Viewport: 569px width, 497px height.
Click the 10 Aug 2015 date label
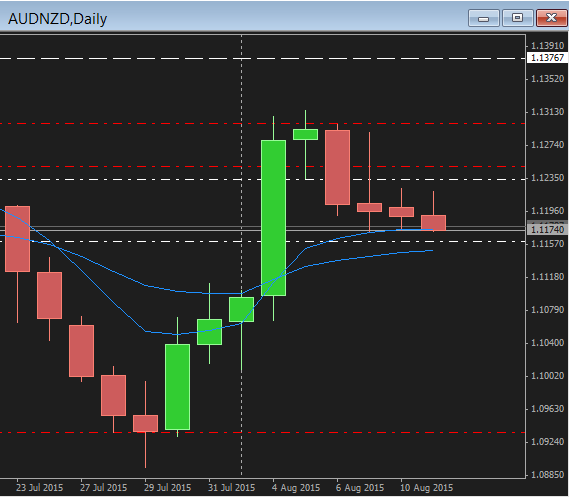[x=426, y=488]
